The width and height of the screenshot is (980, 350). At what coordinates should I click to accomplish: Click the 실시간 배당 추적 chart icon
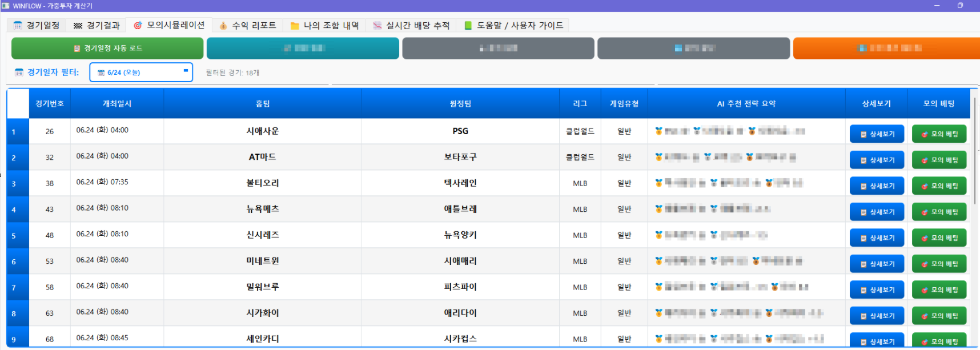click(377, 26)
